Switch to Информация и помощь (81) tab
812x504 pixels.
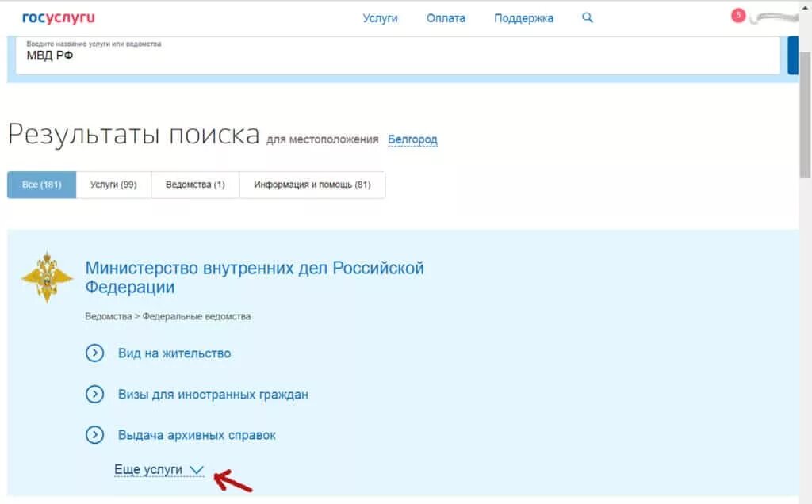(x=312, y=185)
